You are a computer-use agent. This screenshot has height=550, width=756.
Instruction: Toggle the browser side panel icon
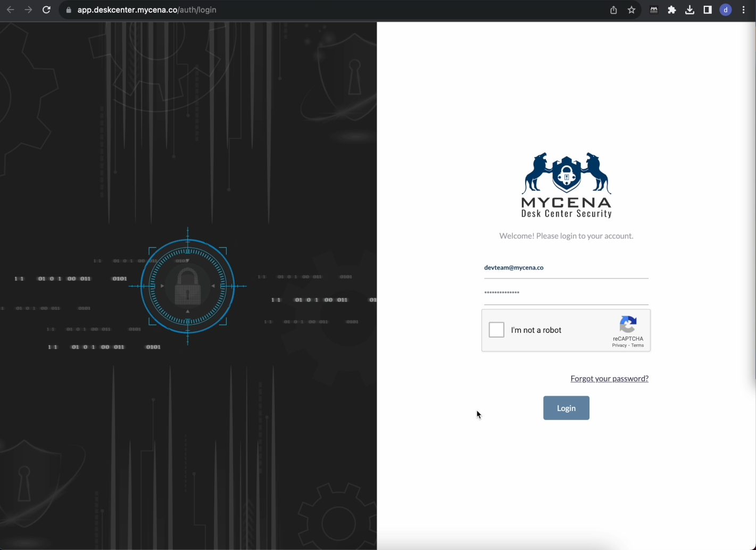coord(708,10)
